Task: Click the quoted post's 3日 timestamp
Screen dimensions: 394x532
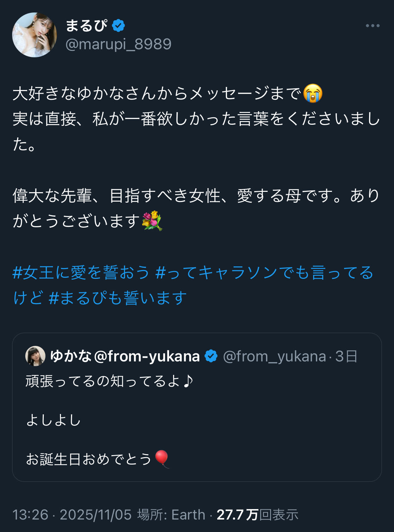Action: coord(346,356)
